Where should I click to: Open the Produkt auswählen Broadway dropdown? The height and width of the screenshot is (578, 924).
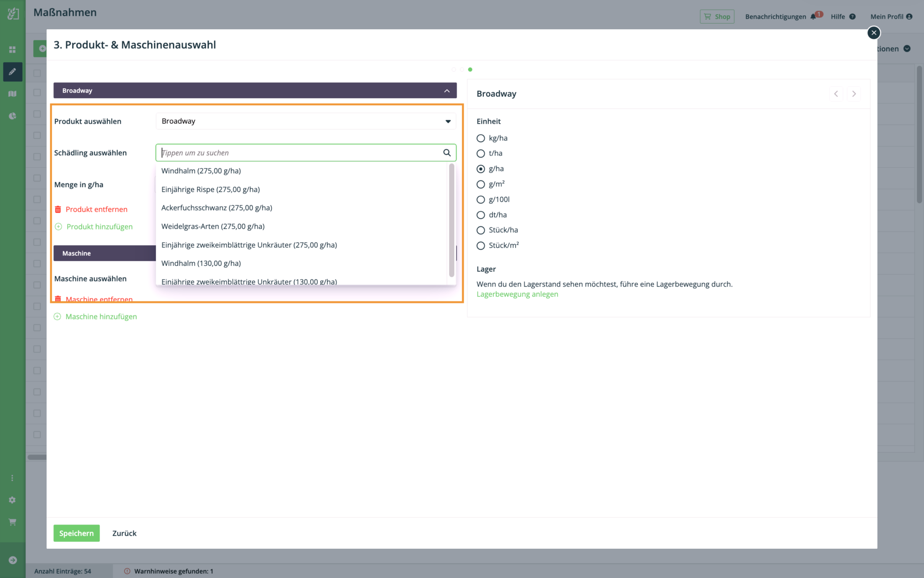[x=306, y=121]
